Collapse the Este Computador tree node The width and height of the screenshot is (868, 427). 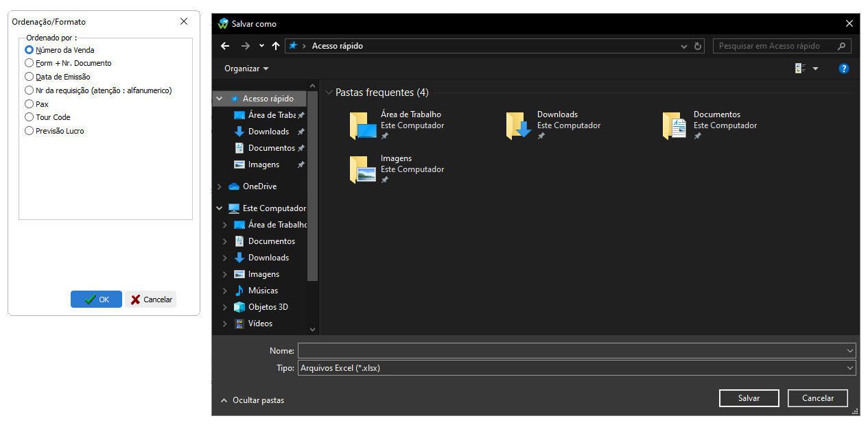(220, 208)
